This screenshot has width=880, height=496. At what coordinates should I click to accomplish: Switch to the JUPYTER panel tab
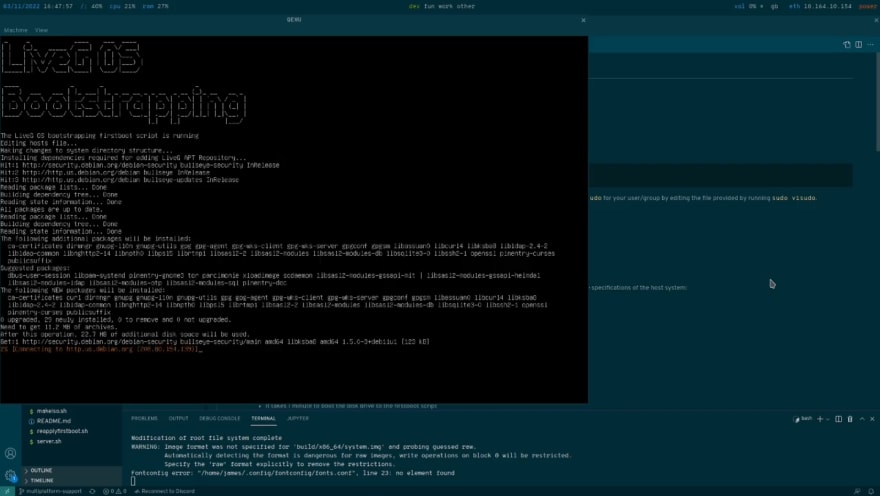(x=298, y=419)
